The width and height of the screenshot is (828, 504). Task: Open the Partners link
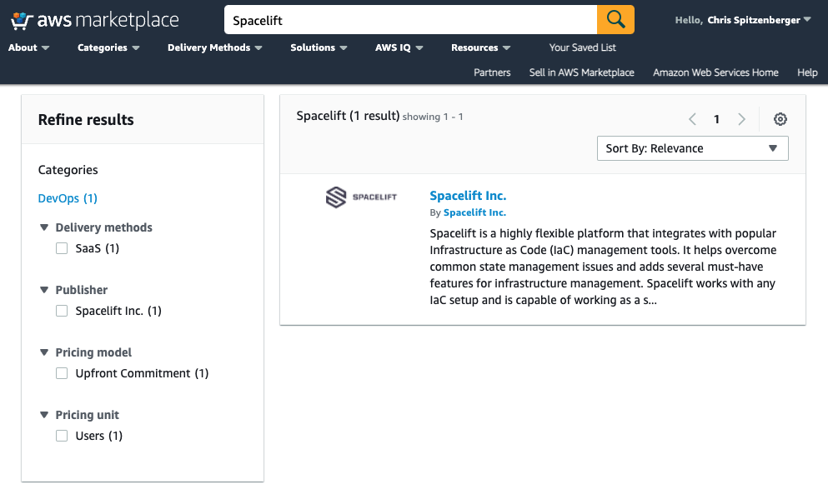[492, 72]
